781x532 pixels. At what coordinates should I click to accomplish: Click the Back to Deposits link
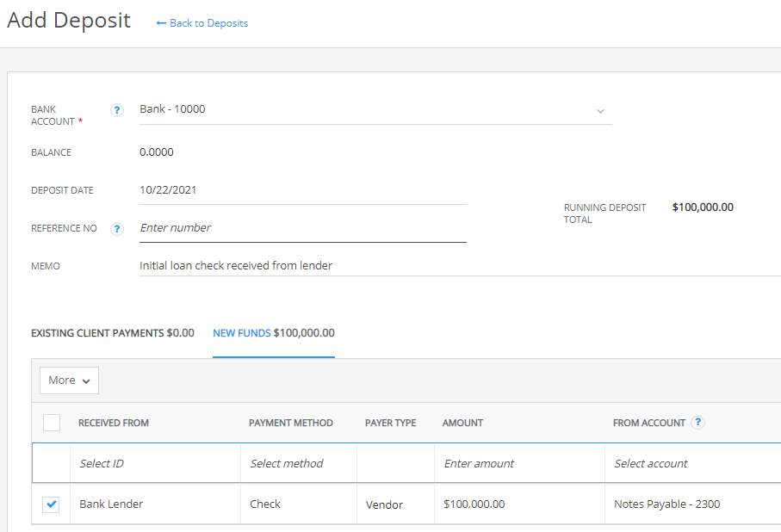point(208,23)
